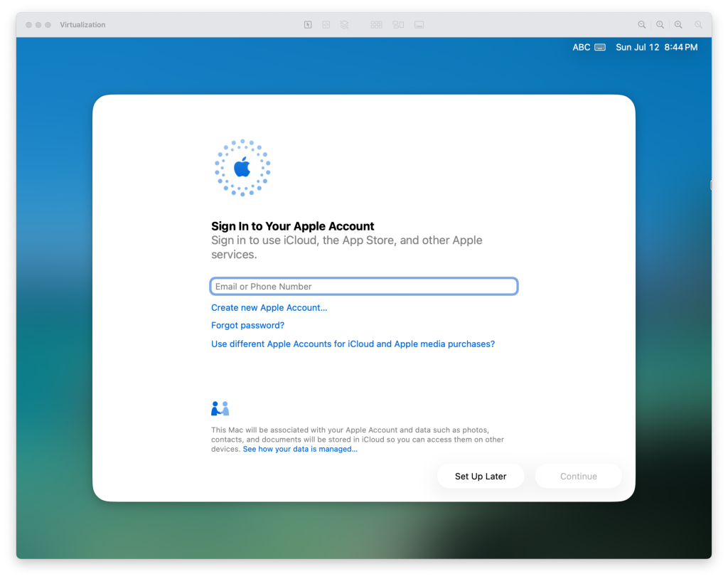Screen dimensions: 728x579
Task: Click the grid view toolbar icon
Action: (377, 25)
